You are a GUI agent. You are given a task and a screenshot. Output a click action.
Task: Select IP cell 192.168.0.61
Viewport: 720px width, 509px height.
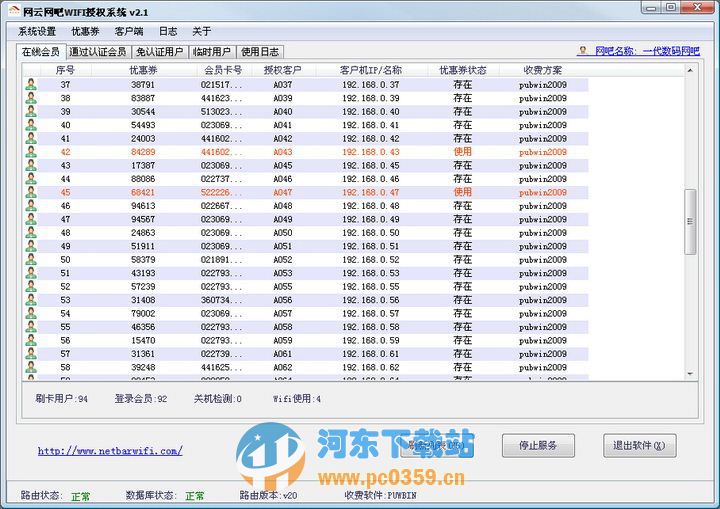[x=371, y=354]
